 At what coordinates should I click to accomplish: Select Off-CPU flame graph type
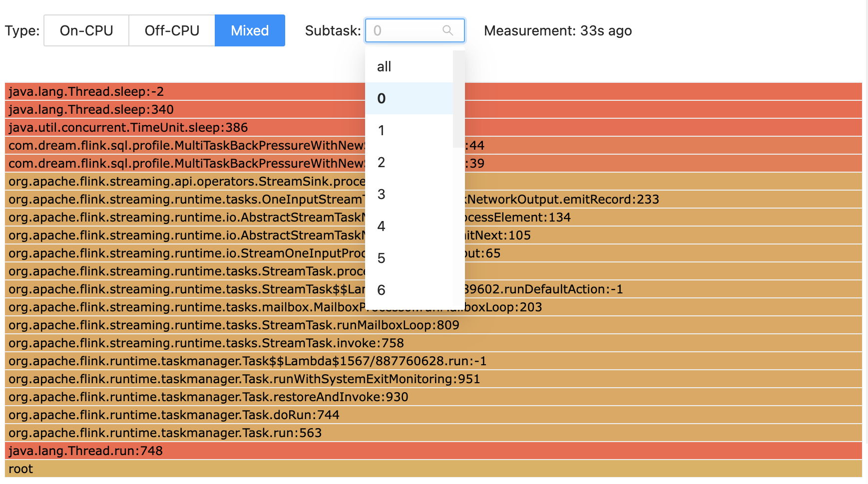click(x=172, y=30)
